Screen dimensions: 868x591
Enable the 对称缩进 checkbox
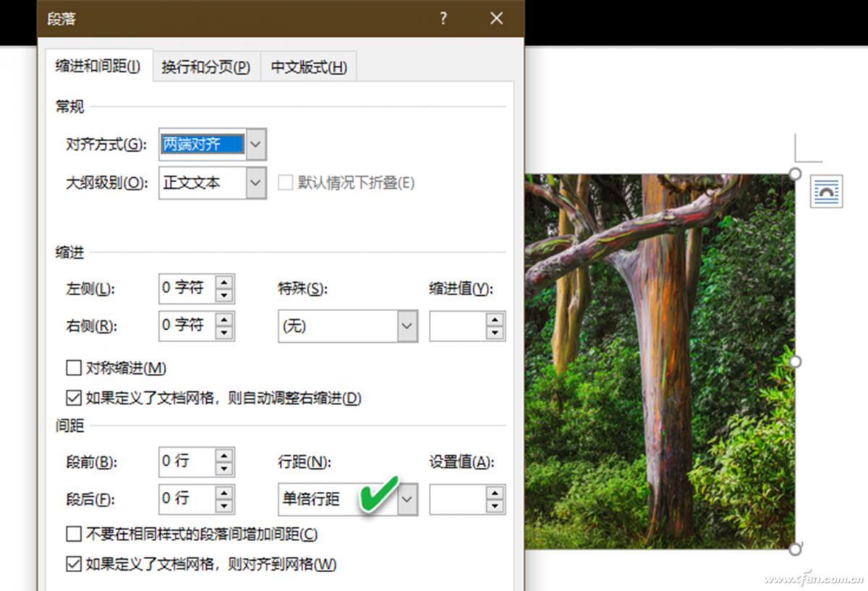click(x=73, y=368)
